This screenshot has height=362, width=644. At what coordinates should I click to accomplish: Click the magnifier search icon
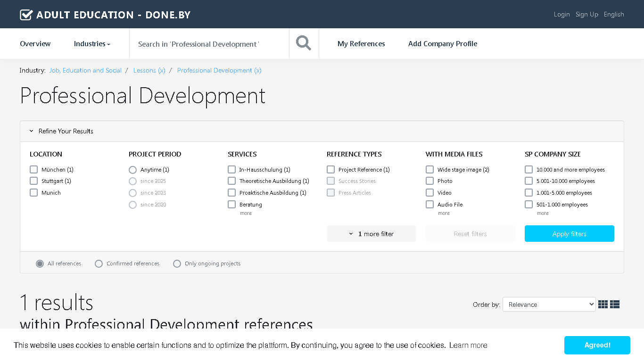[304, 43]
